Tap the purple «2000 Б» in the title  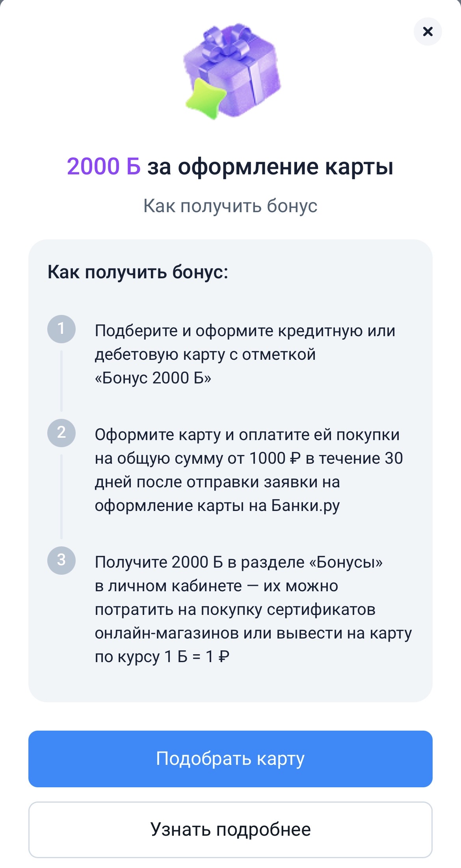(104, 166)
